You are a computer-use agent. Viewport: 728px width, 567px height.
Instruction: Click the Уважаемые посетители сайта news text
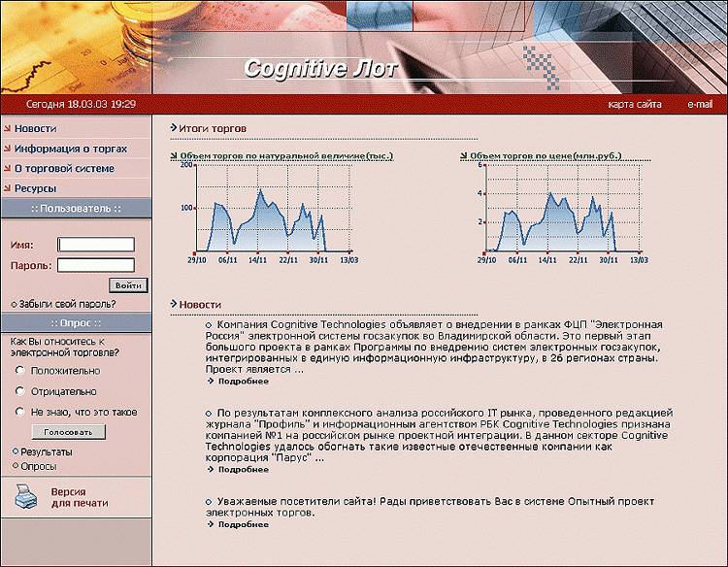pyautogui.click(x=430, y=507)
